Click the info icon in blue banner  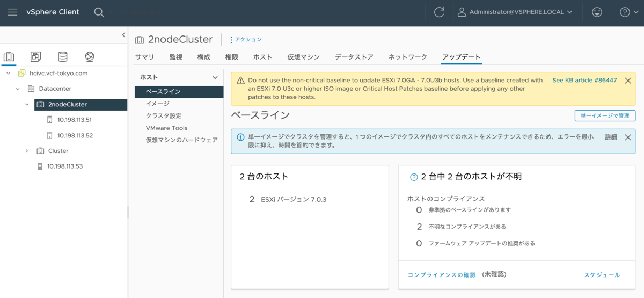pyautogui.click(x=239, y=137)
